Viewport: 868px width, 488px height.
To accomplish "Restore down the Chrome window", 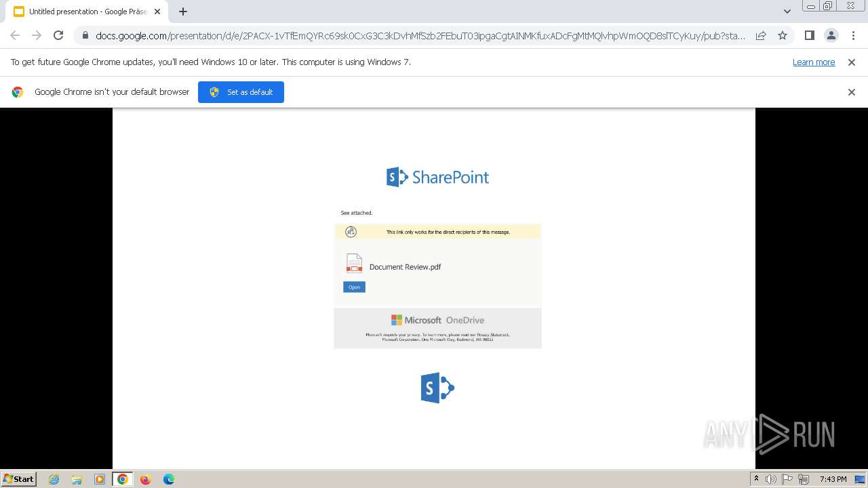I will (828, 6).
